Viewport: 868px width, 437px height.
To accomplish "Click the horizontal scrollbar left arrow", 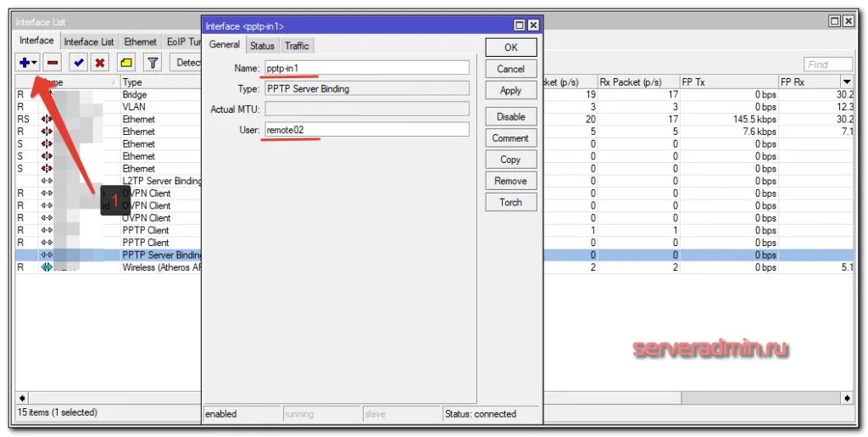I will (22, 398).
